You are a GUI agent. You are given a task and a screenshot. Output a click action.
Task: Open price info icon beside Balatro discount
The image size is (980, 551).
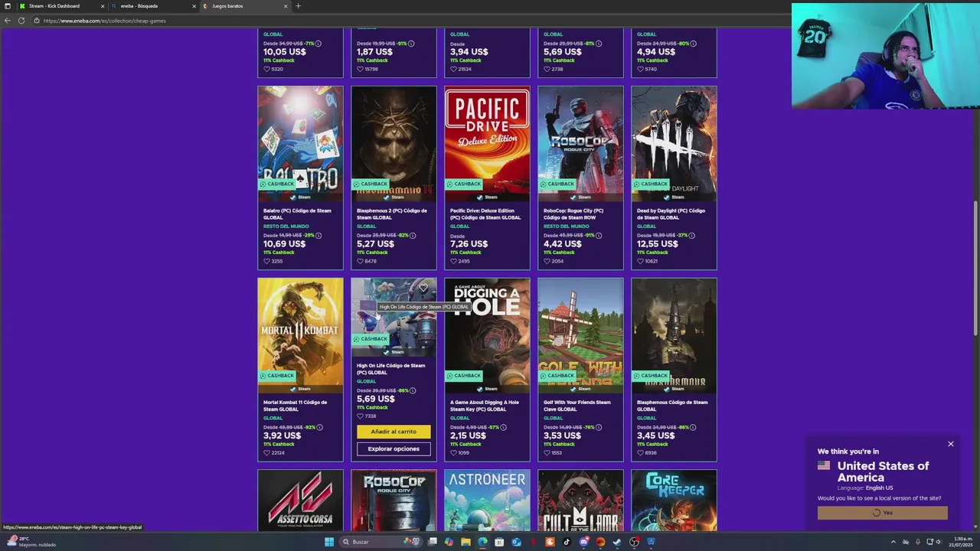[318, 236]
